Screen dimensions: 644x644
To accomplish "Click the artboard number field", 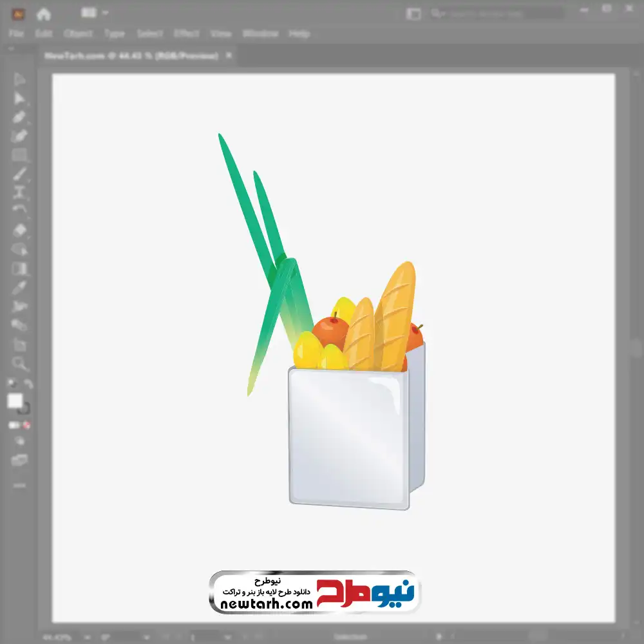I will point(205,638).
